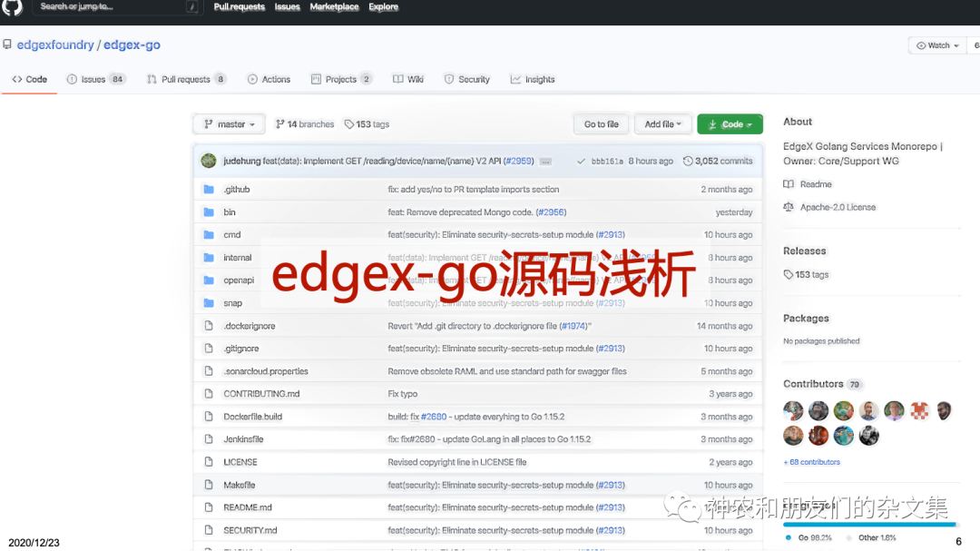980x551 pixels.
Task: Open the Contributors heading link
Action: (813, 383)
